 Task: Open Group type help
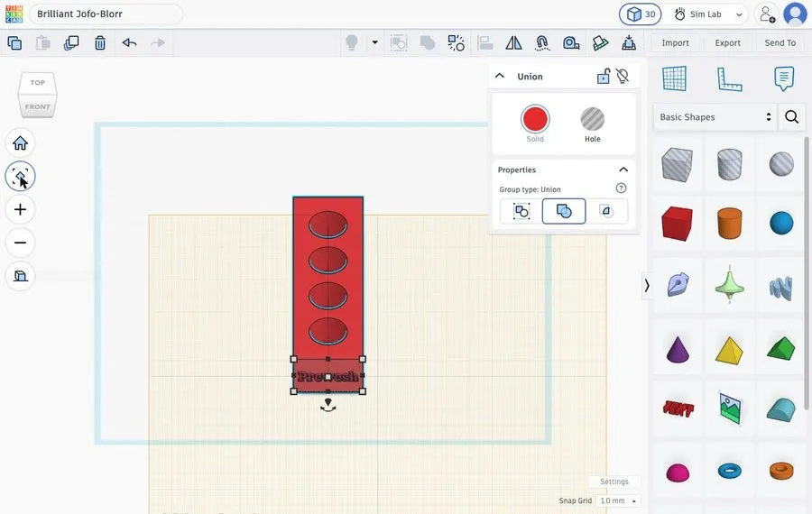click(621, 188)
